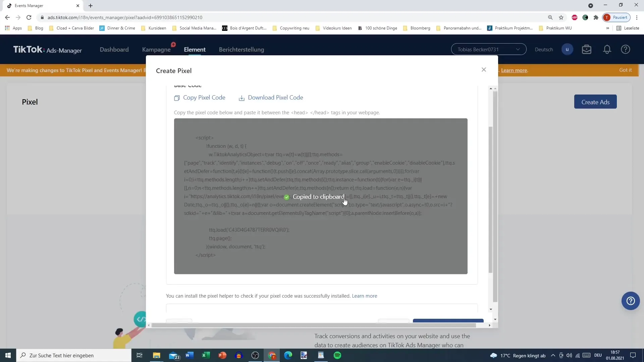The height and width of the screenshot is (362, 644).
Task: Click dialog horizontal scrollbar thumb
Action: coord(314,325)
